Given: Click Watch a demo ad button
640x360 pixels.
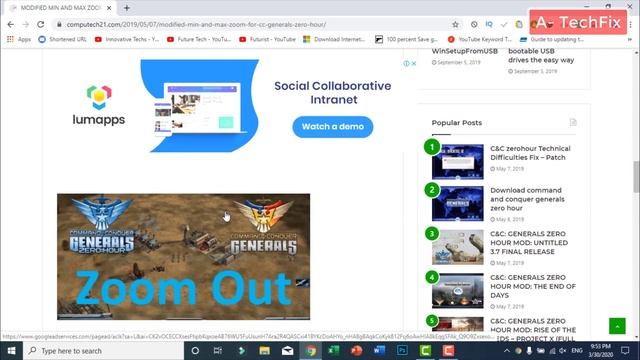Looking at the screenshot, I should click(333, 127).
